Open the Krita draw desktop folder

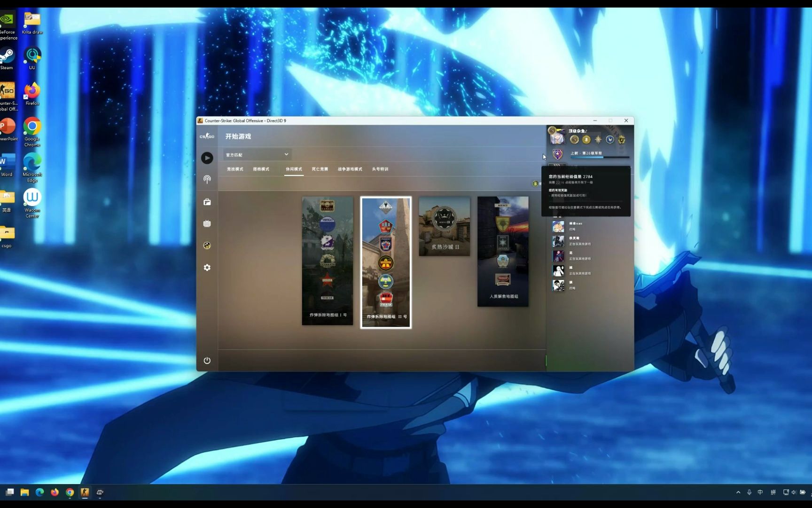coord(32,23)
